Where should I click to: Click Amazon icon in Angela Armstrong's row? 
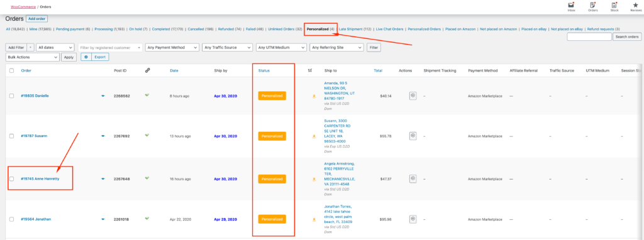point(314,180)
